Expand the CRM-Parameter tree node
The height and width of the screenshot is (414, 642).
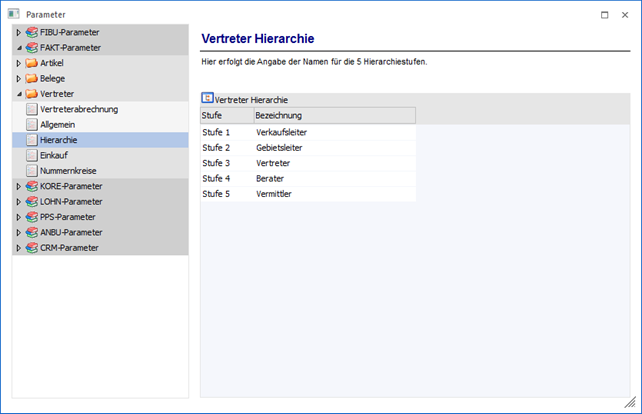point(18,247)
